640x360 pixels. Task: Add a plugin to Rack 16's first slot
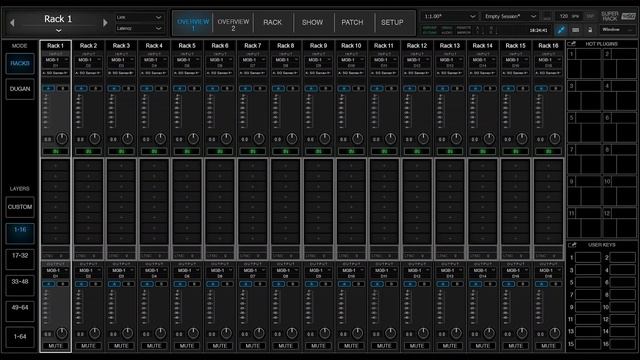point(549,166)
